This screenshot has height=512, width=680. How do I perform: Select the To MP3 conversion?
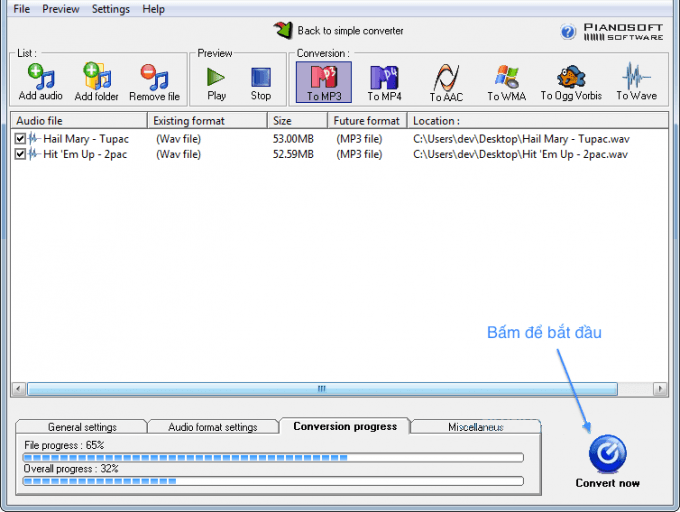pos(324,82)
